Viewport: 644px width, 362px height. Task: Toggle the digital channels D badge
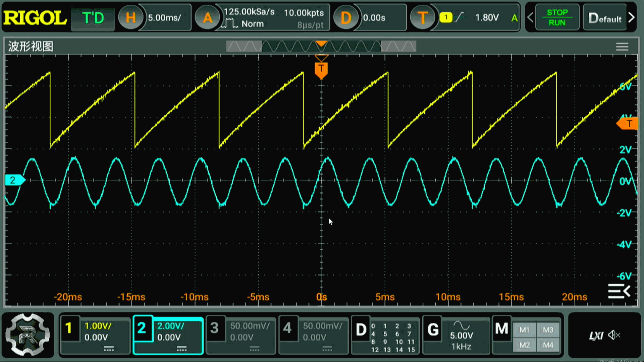point(361,330)
